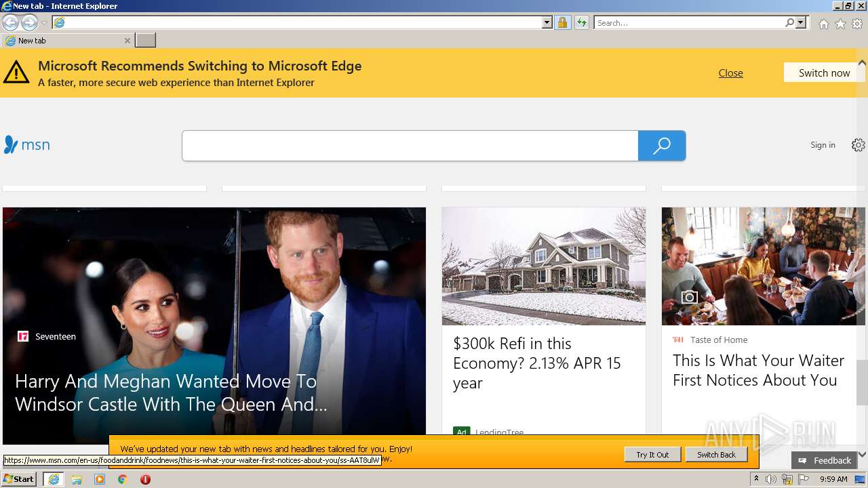The image size is (868, 488).
Task: Click the blue msn search button
Action: (x=662, y=146)
